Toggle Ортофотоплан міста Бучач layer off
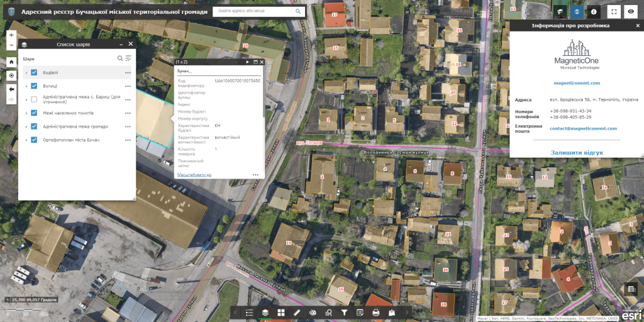The height and width of the screenshot is (322, 644). click(x=35, y=140)
